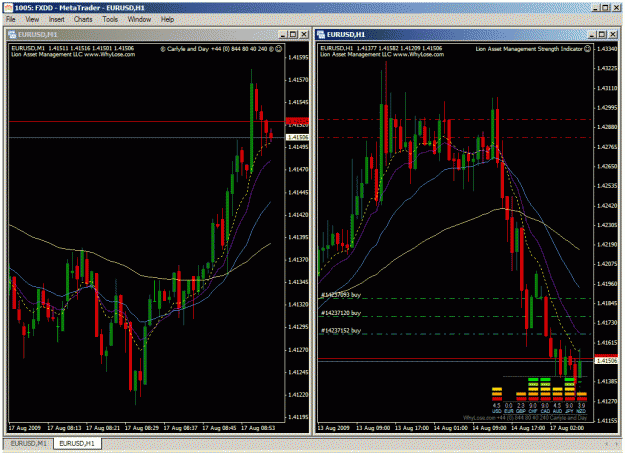Minimize the active H1 chart window
This screenshot has height=453, width=625.
[x=592, y=35]
